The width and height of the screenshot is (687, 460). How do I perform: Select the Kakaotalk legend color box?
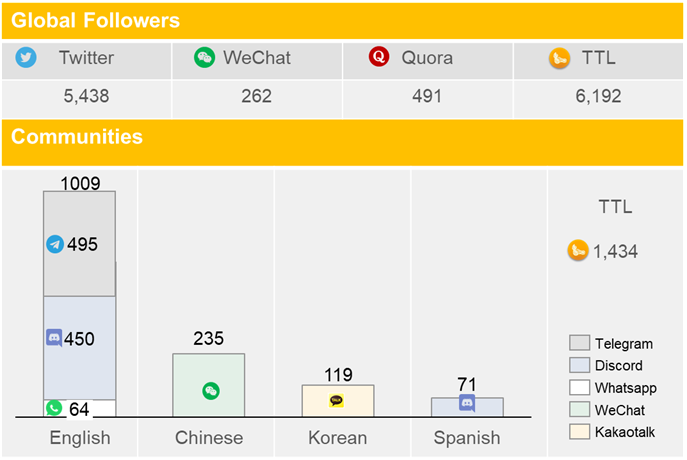579,432
